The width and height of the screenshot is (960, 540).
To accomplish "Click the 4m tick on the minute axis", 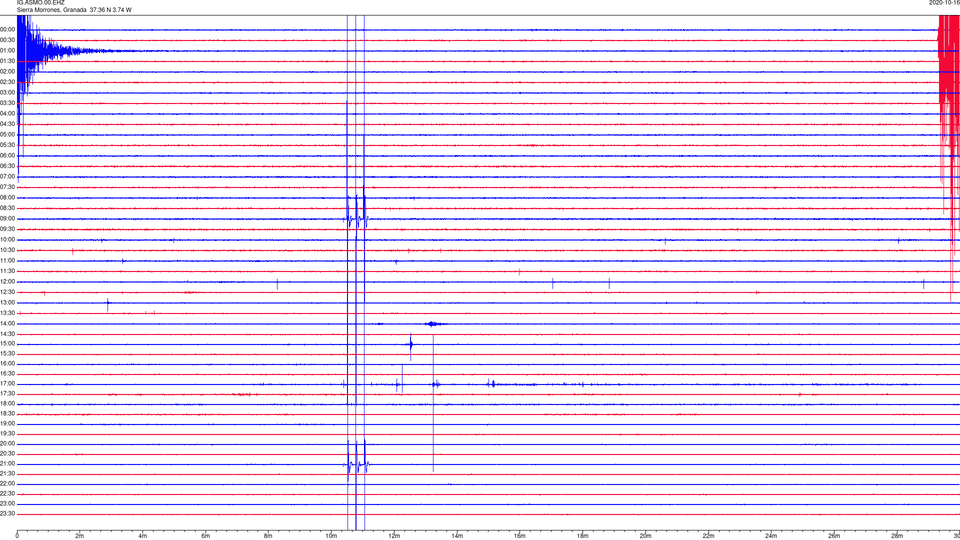I will (x=143, y=536).
